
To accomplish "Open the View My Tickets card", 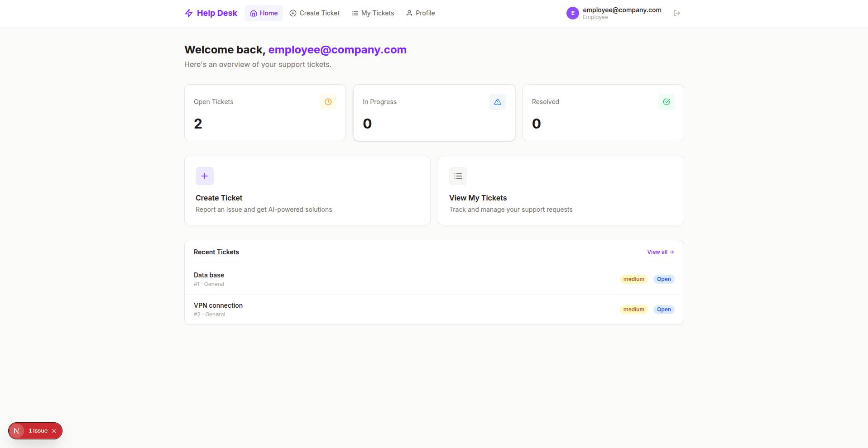I will (x=561, y=191).
